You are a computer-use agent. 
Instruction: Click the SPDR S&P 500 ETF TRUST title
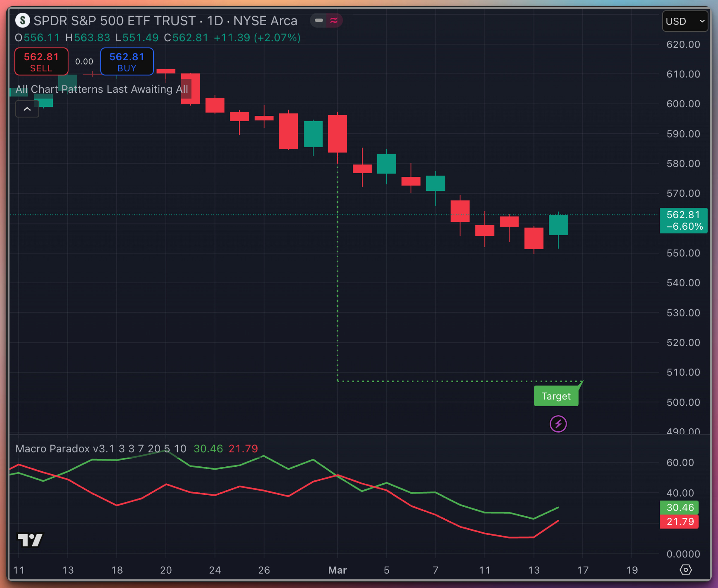[x=115, y=21]
